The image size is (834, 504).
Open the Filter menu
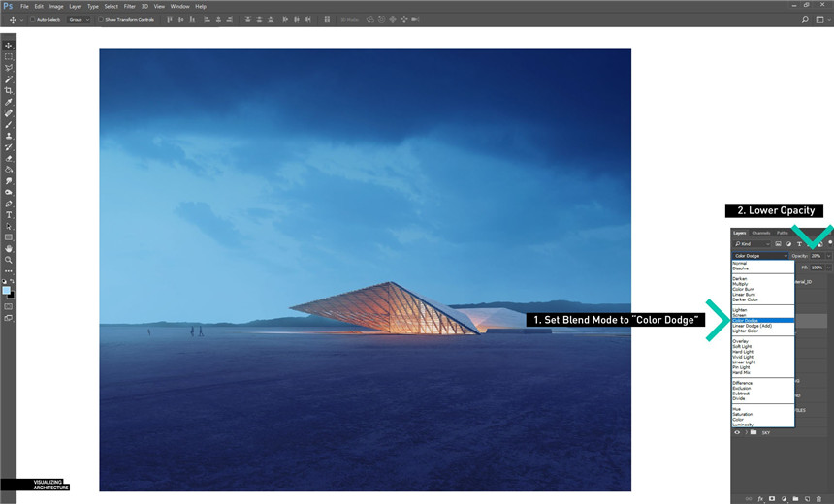click(129, 6)
